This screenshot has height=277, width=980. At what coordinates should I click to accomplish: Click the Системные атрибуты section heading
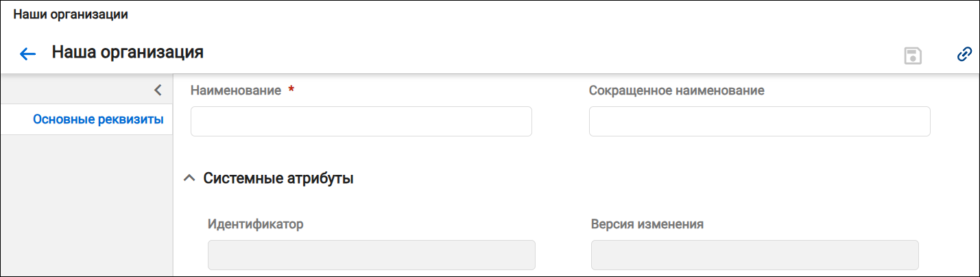click(278, 179)
